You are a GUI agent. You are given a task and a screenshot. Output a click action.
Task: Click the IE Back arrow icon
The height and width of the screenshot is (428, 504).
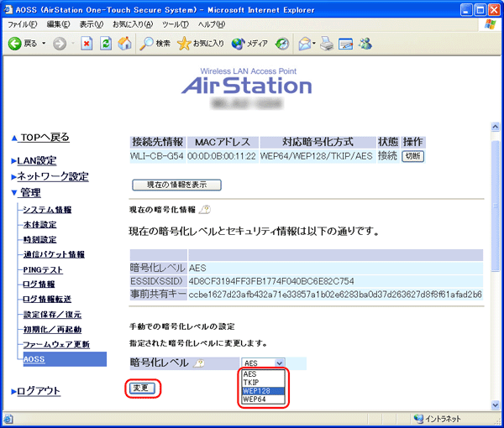tap(15, 44)
